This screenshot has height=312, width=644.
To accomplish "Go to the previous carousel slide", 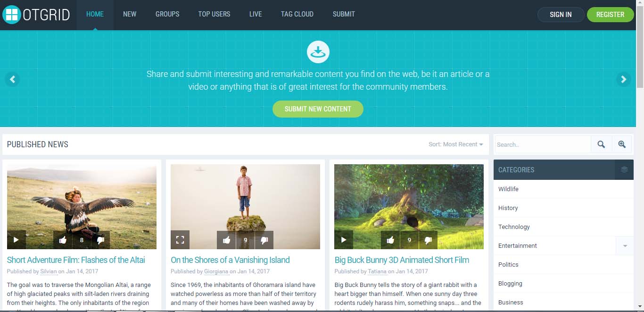I will click(x=12, y=79).
